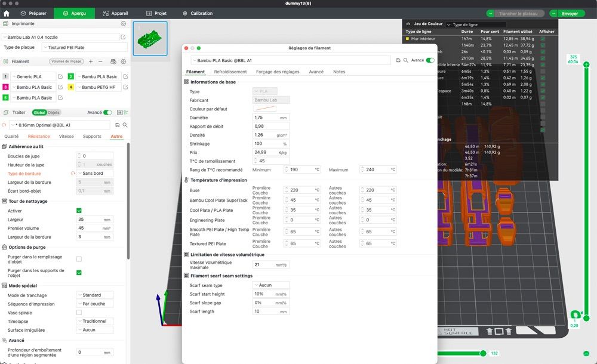The image size is (597, 364).
Task: Click the horizontal move slider handle at 132
Action: coord(483,353)
